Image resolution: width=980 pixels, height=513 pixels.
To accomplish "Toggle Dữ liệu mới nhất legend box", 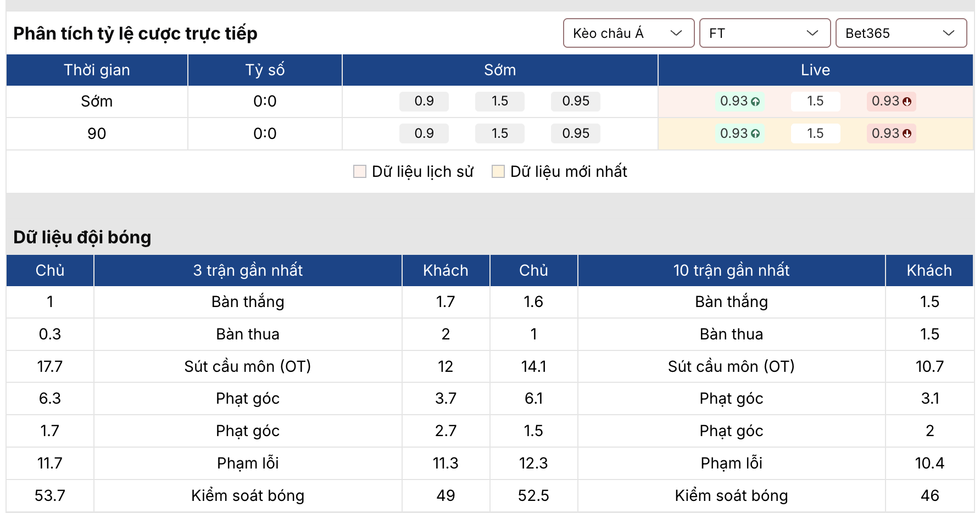I will pyautogui.click(x=498, y=171).
